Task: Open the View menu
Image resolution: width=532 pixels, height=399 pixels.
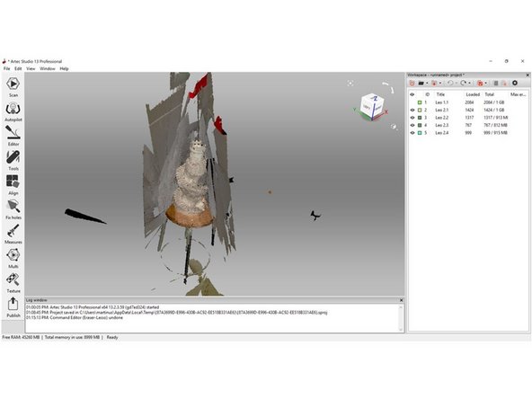Action: click(31, 68)
